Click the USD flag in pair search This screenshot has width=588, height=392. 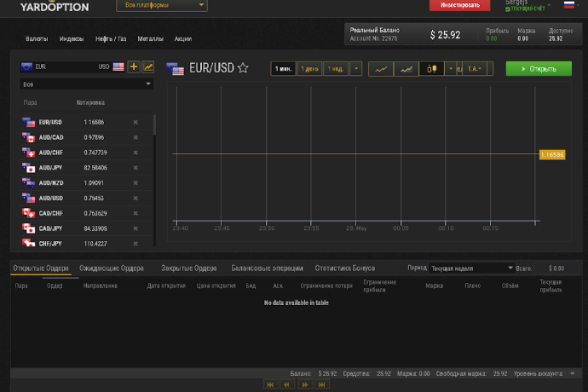[x=118, y=66]
